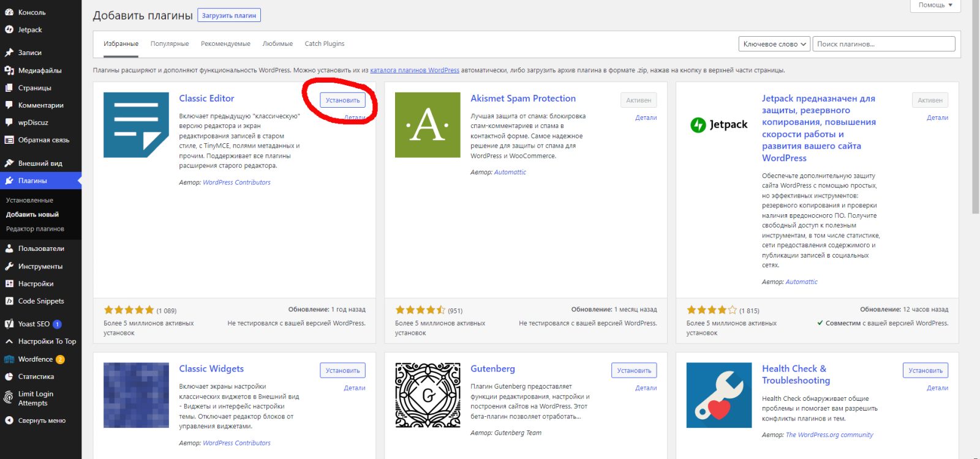Switch to the Избранные tab
980x459 pixels.
tap(121, 44)
